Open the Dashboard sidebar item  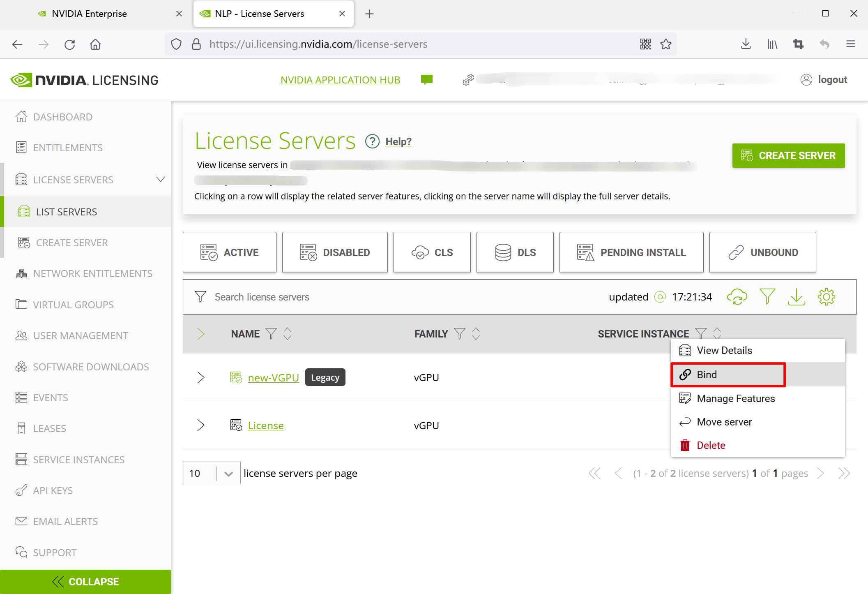pyautogui.click(x=62, y=117)
